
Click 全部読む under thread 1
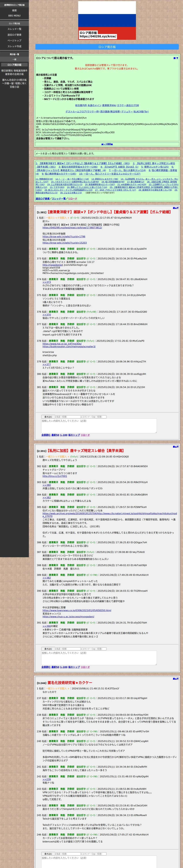click(x=46, y=435)
